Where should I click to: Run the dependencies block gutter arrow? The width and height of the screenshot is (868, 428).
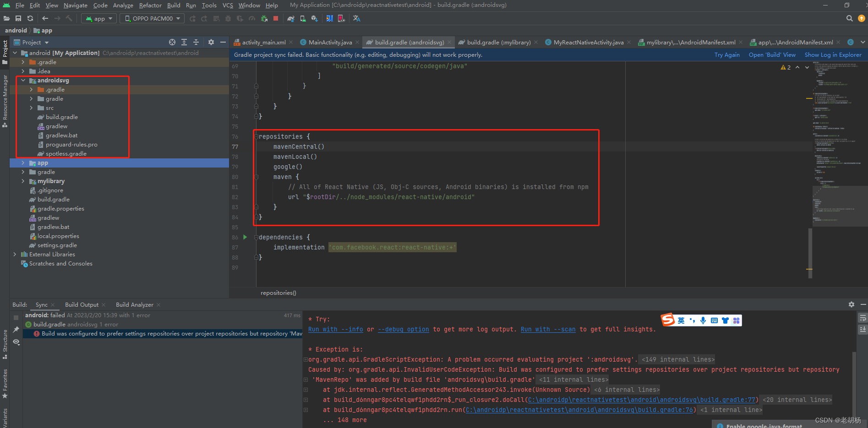(245, 237)
